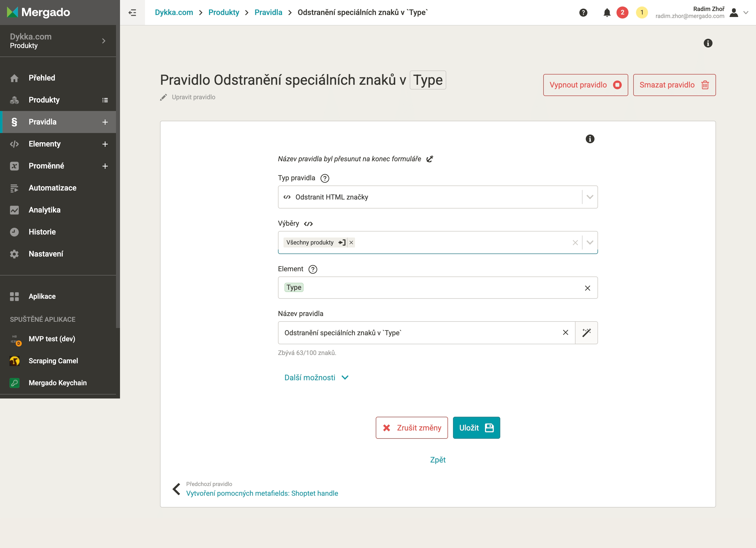The width and height of the screenshot is (756, 548).
Task: Go to Historie in the sidebar
Action: point(42,232)
